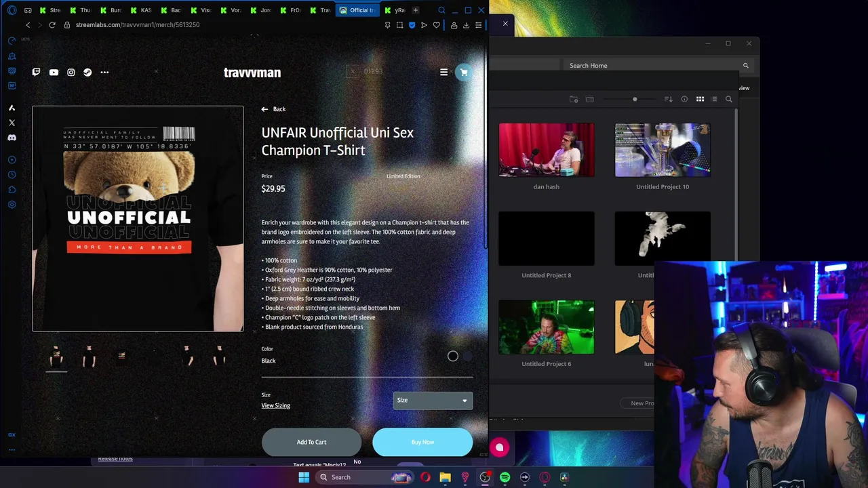Open the merch page hamburger menu

coord(443,73)
